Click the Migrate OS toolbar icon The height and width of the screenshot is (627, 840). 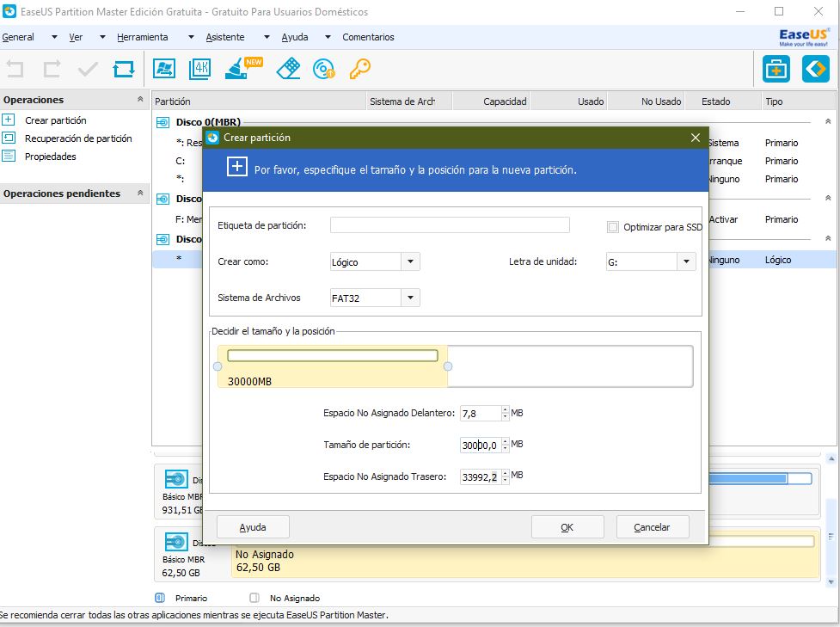tap(163, 69)
